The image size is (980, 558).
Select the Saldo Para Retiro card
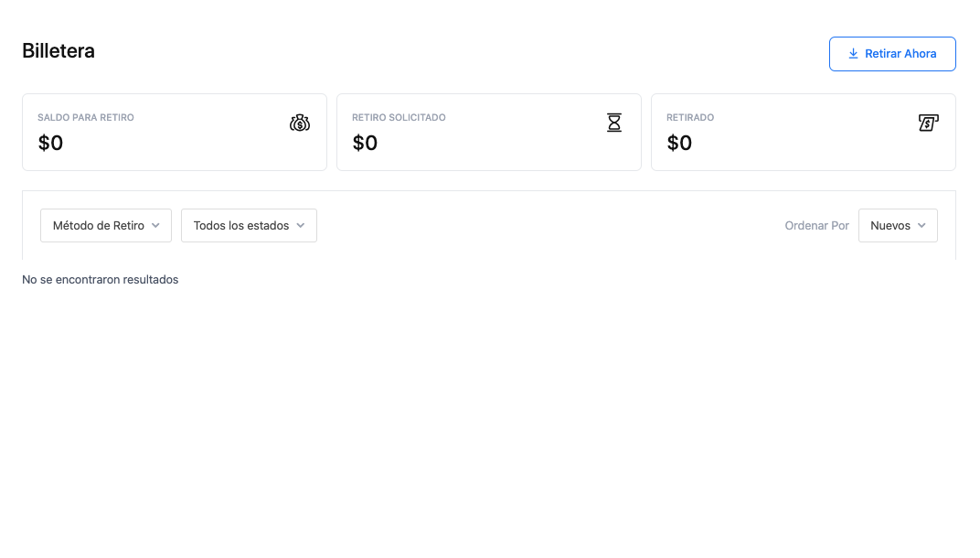coord(175,132)
